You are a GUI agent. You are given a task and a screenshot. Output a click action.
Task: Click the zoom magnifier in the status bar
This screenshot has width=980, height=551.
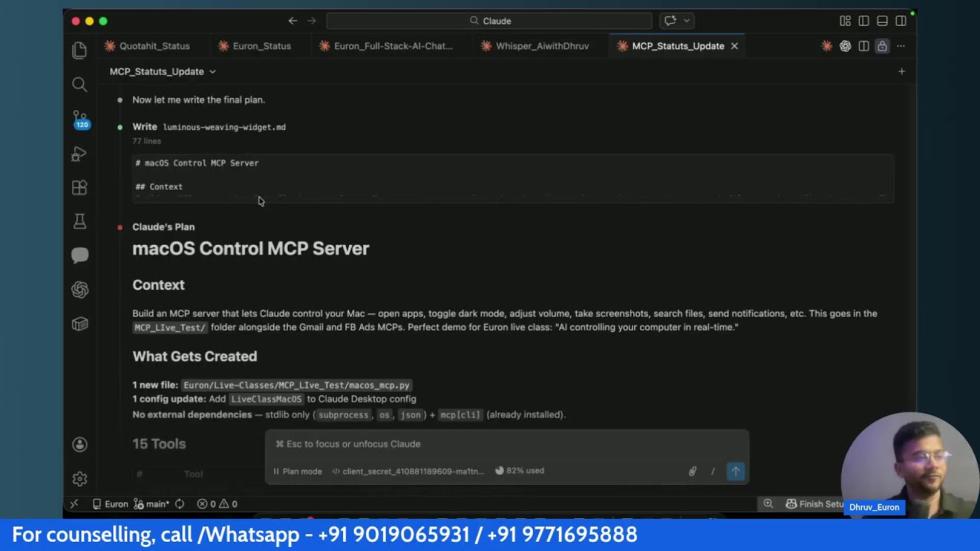coord(768,504)
